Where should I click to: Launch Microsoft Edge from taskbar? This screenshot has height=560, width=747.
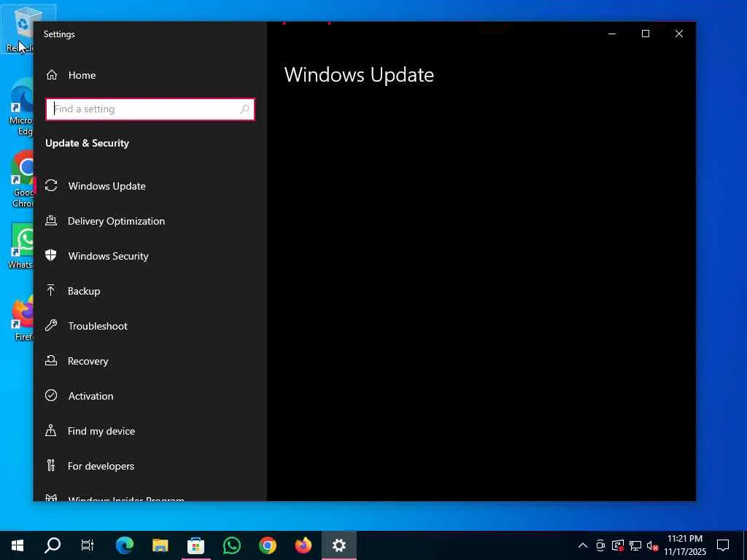tap(124, 545)
